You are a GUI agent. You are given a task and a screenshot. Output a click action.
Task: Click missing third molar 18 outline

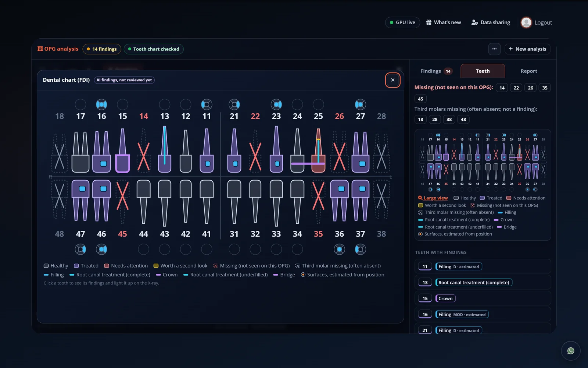tap(60, 153)
